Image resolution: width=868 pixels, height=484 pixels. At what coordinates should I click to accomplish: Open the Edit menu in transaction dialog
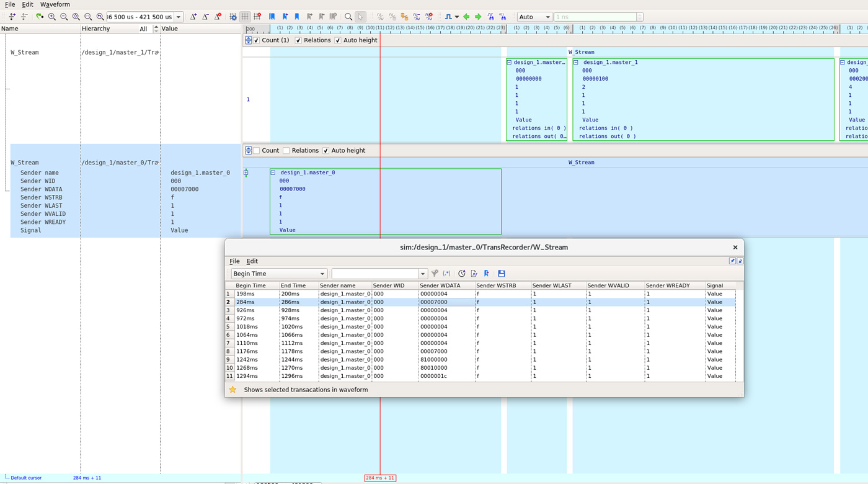click(252, 261)
